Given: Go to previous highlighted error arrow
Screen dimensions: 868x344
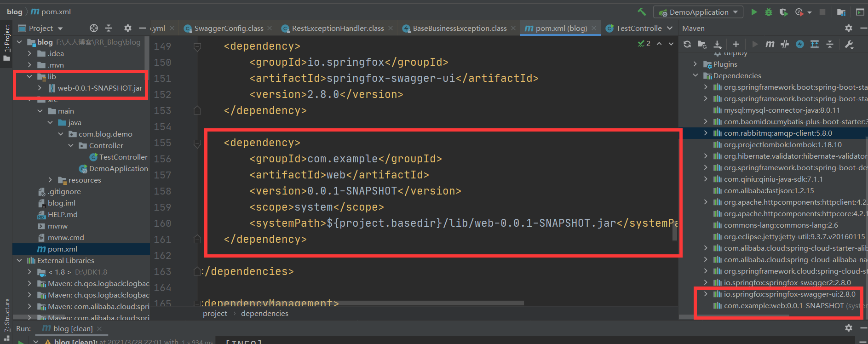Looking at the screenshot, I should tap(659, 44).
